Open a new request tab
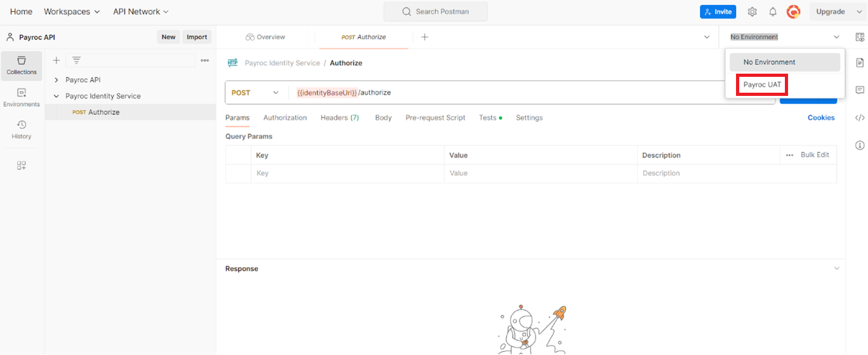 (424, 37)
